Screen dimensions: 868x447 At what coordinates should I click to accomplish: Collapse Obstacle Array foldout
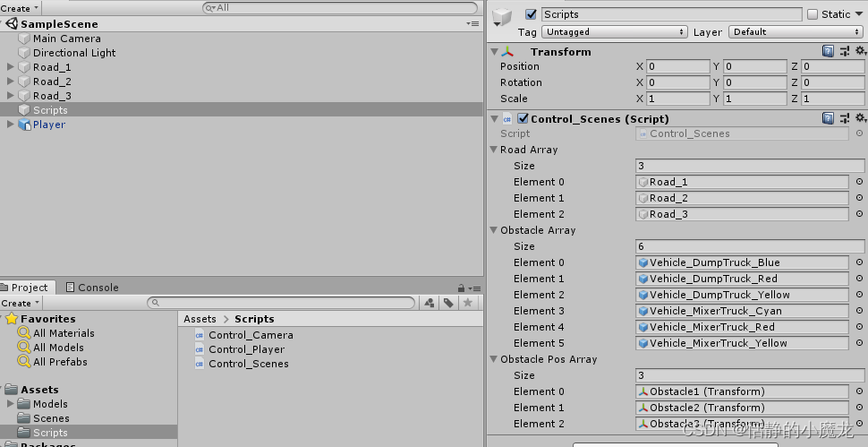(494, 230)
